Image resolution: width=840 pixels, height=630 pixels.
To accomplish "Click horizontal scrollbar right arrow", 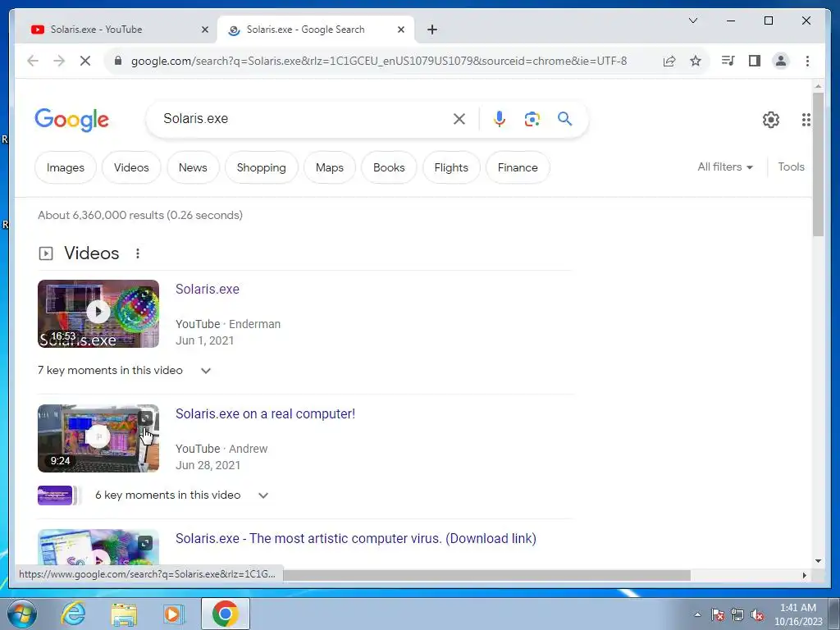I will point(804,576).
